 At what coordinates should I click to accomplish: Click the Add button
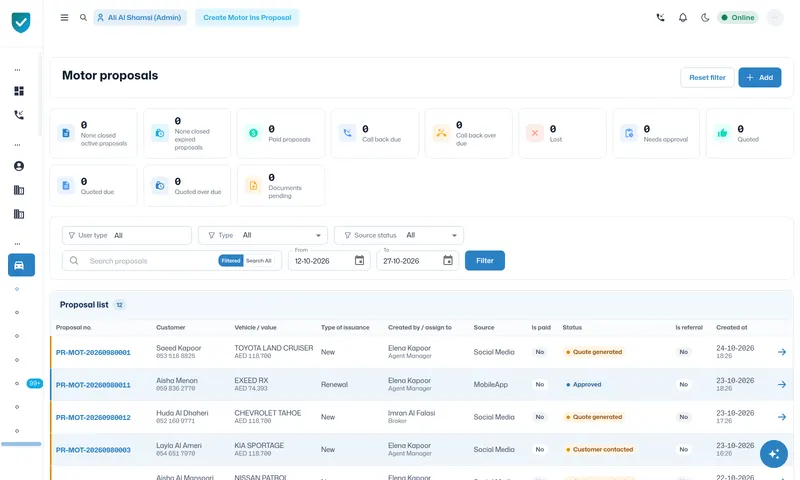(x=760, y=78)
